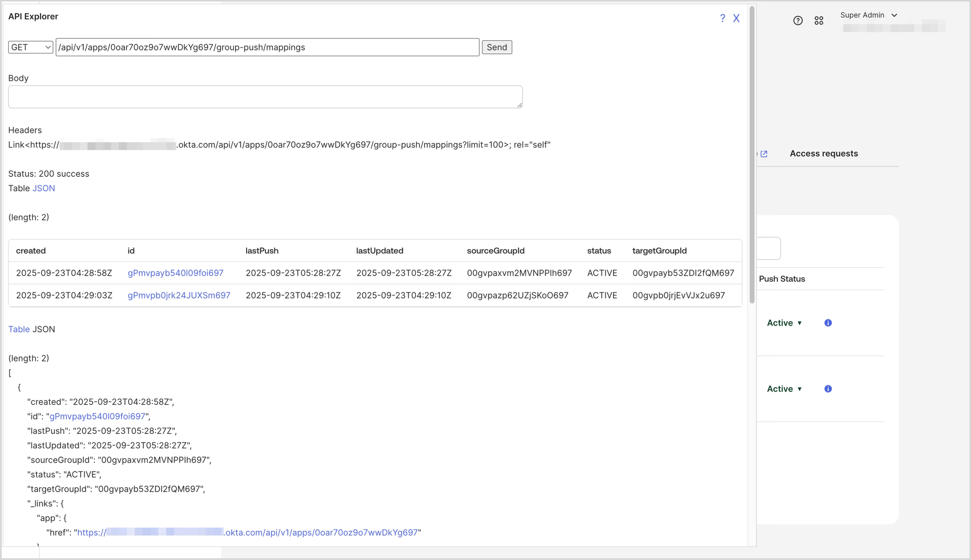
Task: Open the second Active push status dropdown
Action: [x=784, y=389]
